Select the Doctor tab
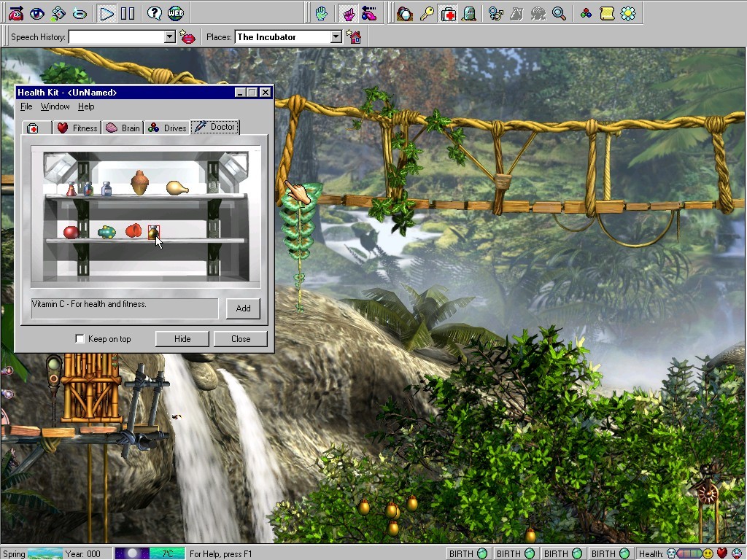The image size is (747, 560). [215, 127]
